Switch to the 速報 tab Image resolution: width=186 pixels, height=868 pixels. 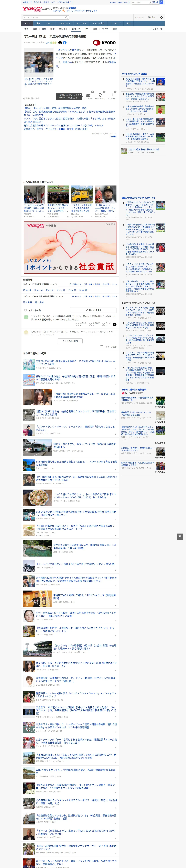click(38, 24)
